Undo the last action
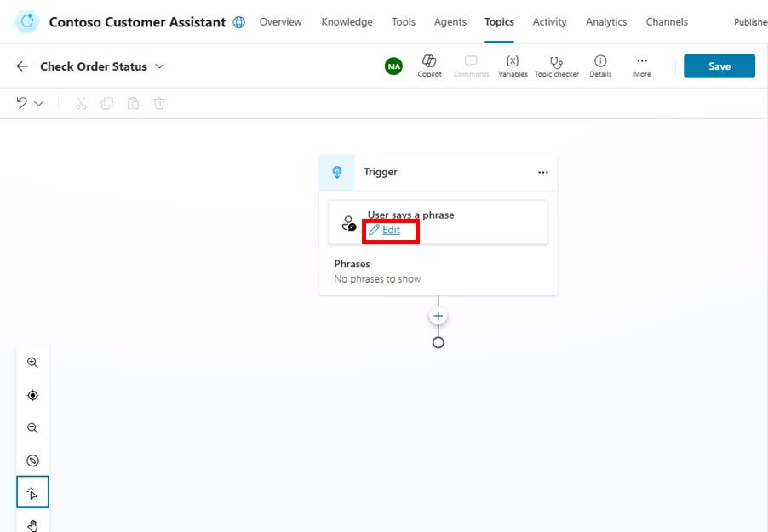 [x=21, y=103]
